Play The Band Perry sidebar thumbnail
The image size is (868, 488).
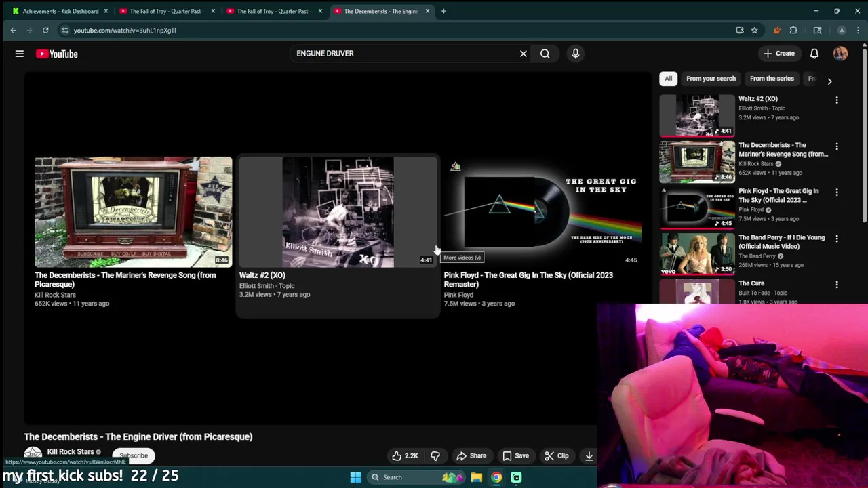point(697,253)
